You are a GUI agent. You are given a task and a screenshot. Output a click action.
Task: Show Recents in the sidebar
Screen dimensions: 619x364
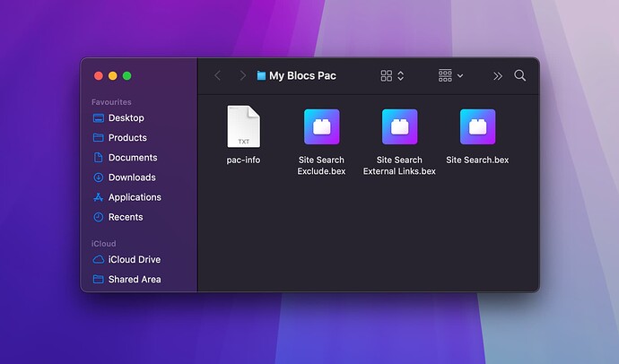(x=126, y=217)
